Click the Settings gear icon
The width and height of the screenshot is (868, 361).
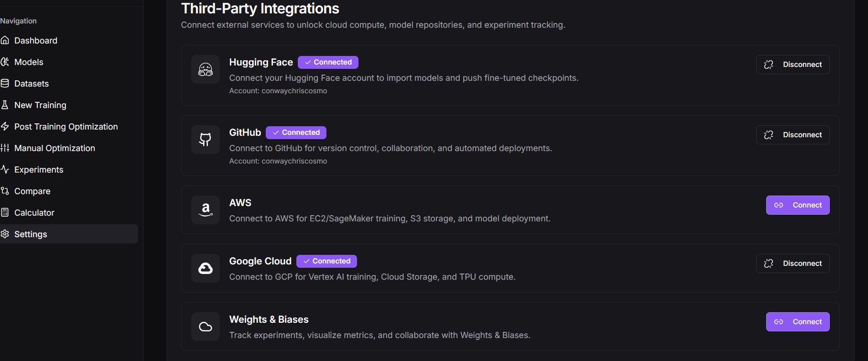5,234
